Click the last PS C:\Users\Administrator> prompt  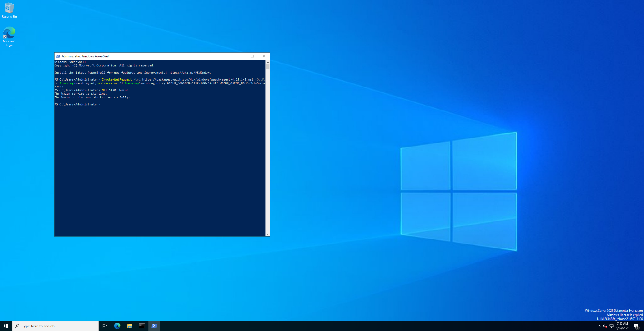77,104
